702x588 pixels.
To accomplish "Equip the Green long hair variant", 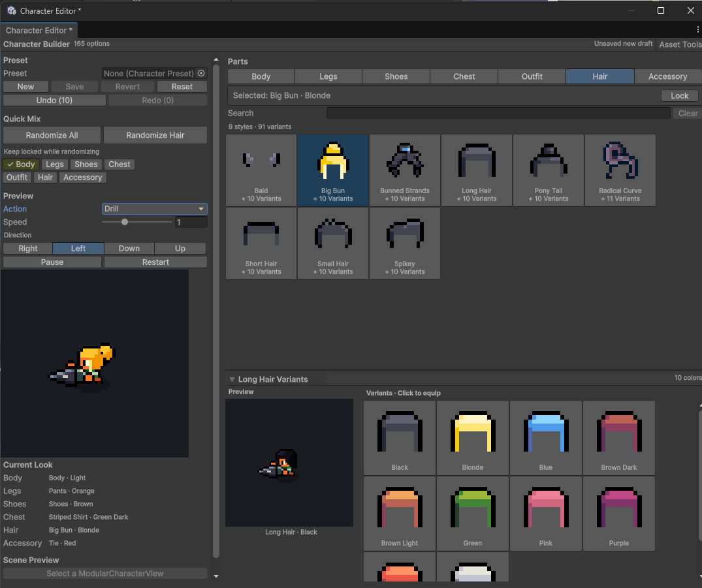I will (472, 514).
